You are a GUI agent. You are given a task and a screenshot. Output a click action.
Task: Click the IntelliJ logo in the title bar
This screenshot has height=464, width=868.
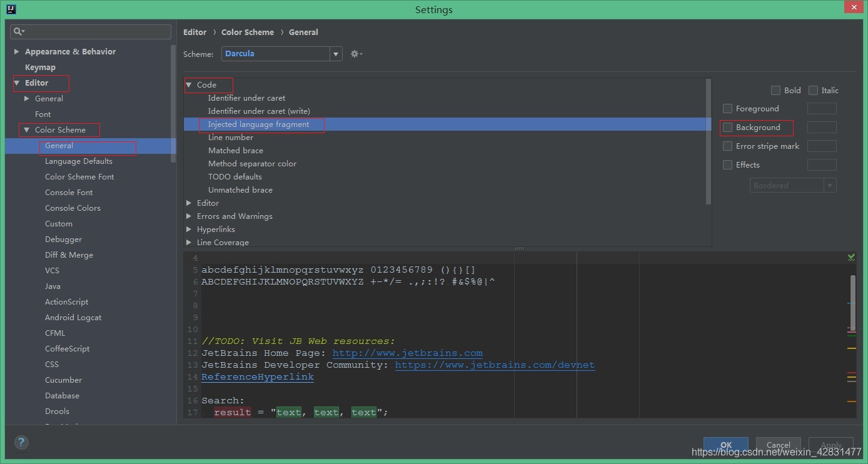[x=11, y=9]
